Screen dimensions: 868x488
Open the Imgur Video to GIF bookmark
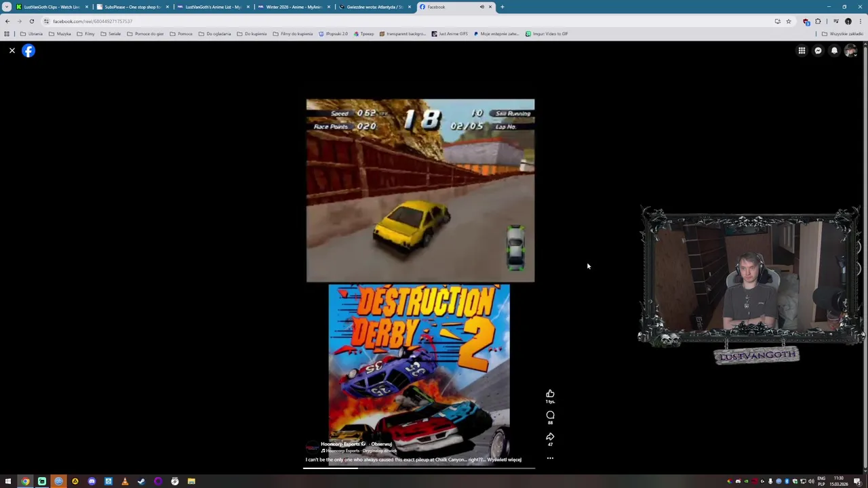[x=547, y=34]
